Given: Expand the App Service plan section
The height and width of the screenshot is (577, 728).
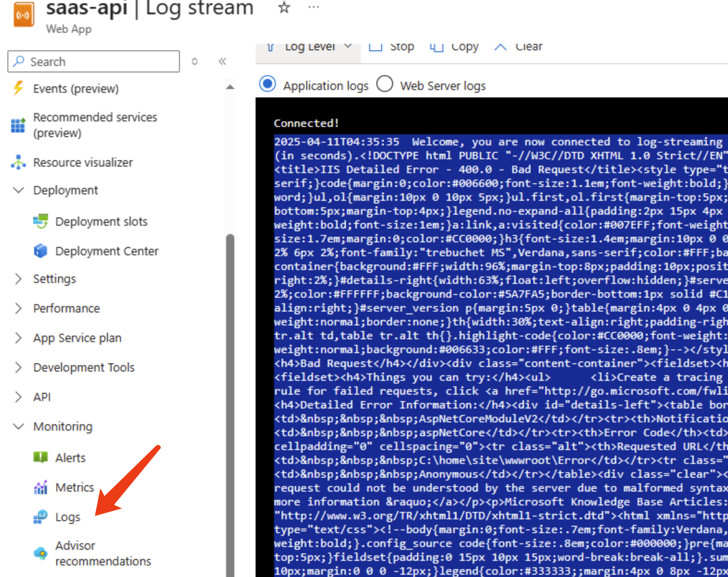Looking at the screenshot, I should click(x=18, y=338).
